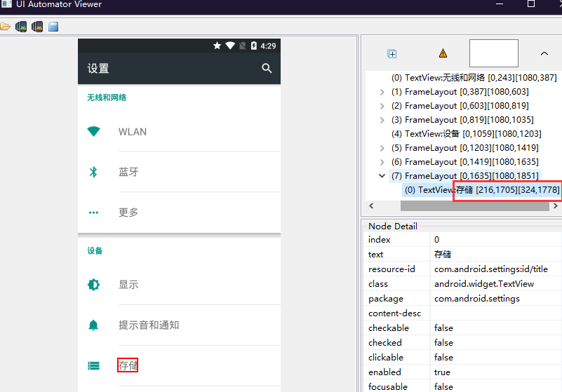Click the Save floppy disk toolbar icon

pos(53,27)
